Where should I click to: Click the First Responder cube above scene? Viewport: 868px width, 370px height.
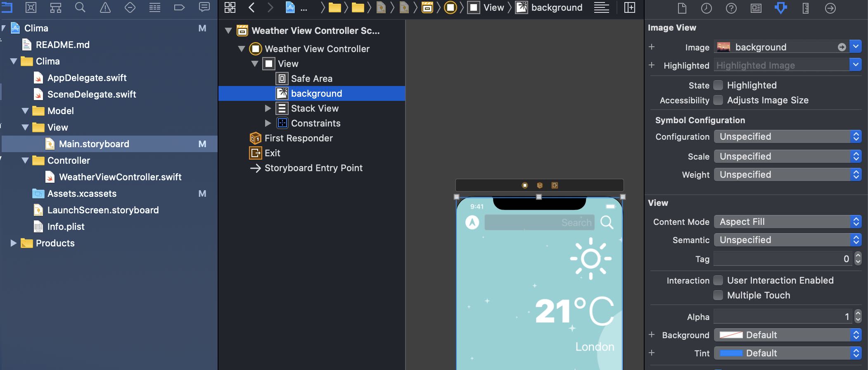pos(540,185)
